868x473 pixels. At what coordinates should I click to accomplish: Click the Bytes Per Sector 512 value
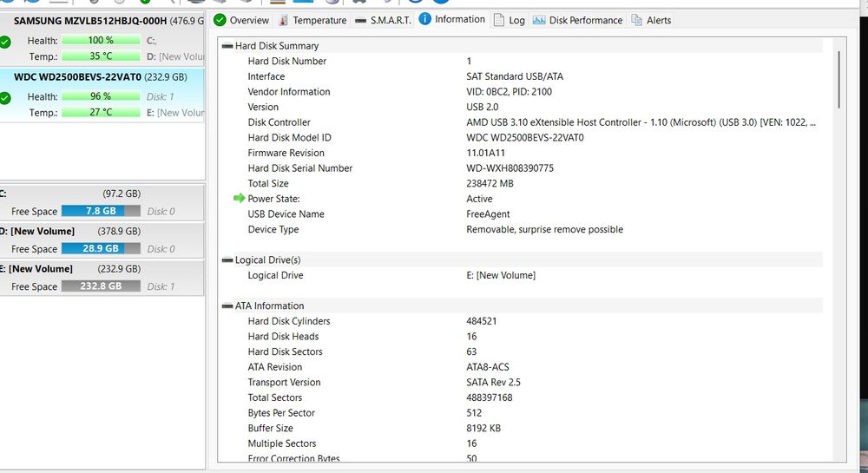pyautogui.click(x=474, y=413)
